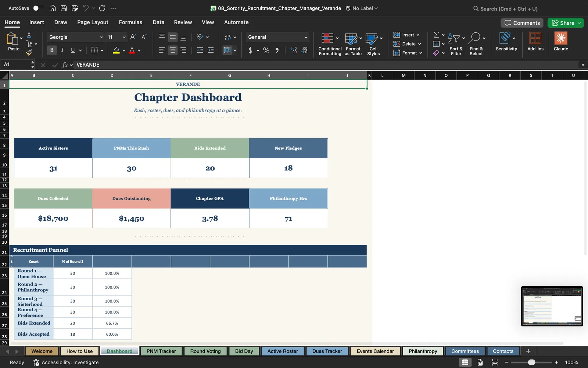Viewport: 588px width, 368px height.
Task: Open the Page Layout ribbon tab
Action: point(93,22)
